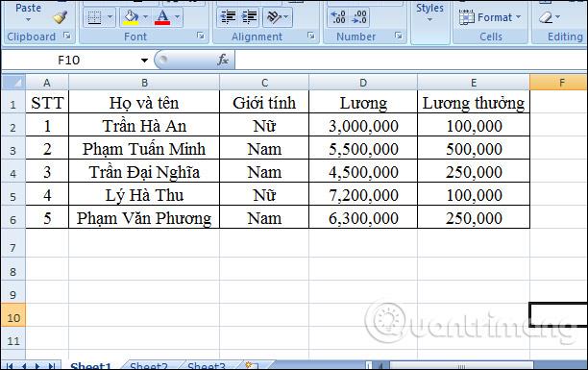This screenshot has width=588, height=370.
Task: Open the Format cells dropdown
Action: click(x=491, y=17)
